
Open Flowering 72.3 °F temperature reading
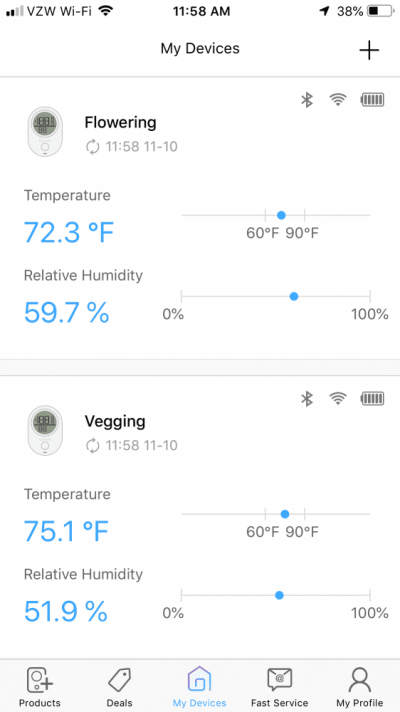pos(69,232)
